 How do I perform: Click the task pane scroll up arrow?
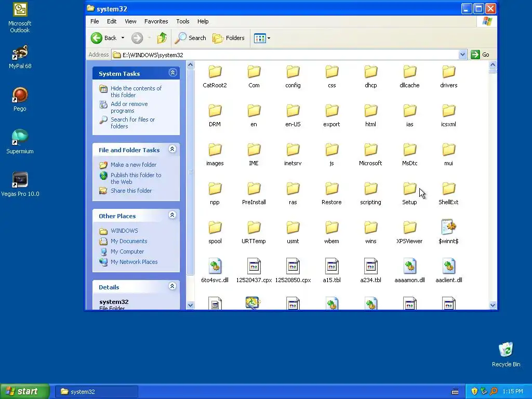tap(190, 65)
